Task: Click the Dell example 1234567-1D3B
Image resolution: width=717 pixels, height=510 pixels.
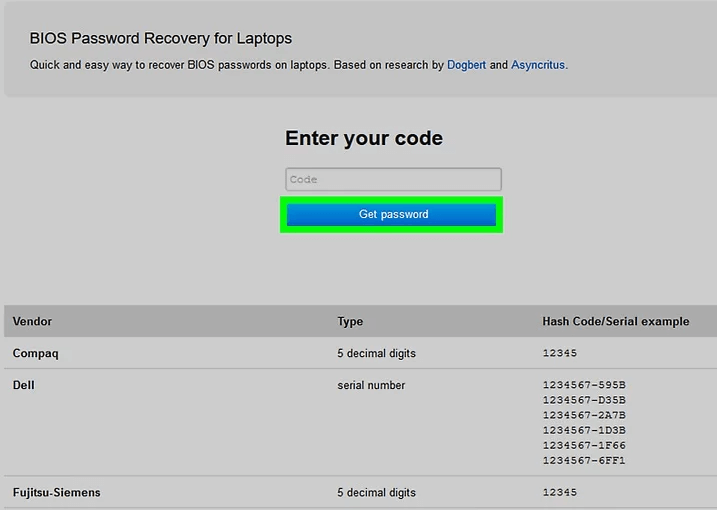Action: point(584,430)
